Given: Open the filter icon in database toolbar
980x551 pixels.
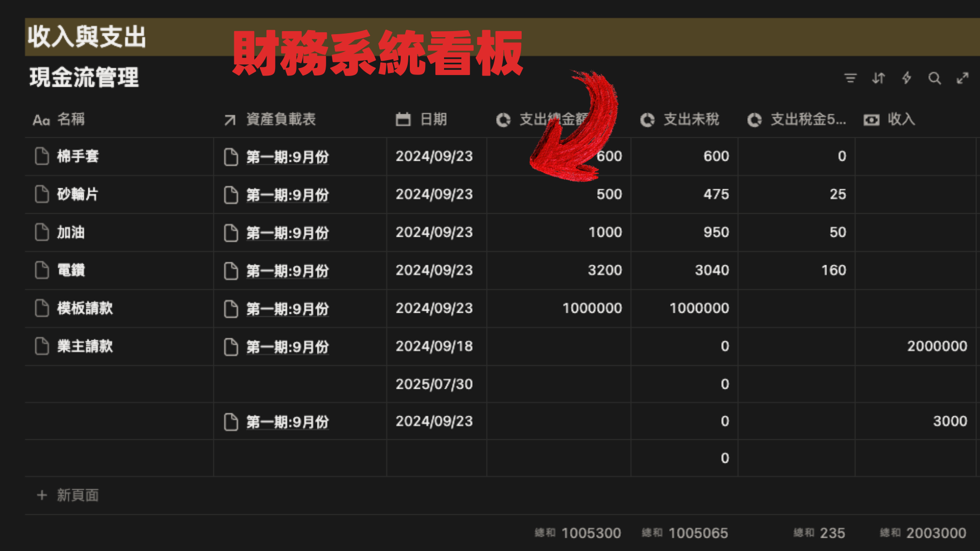Looking at the screenshot, I should click(x=850, y=78).
